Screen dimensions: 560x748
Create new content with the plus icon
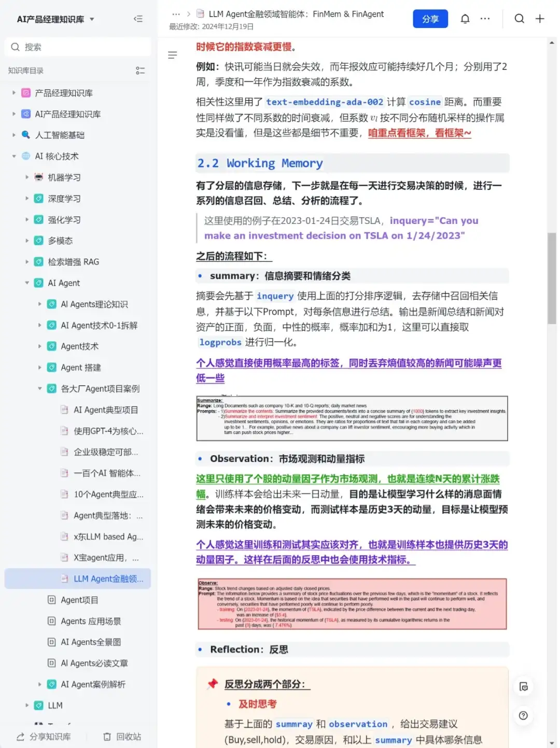tap(540, 18)
